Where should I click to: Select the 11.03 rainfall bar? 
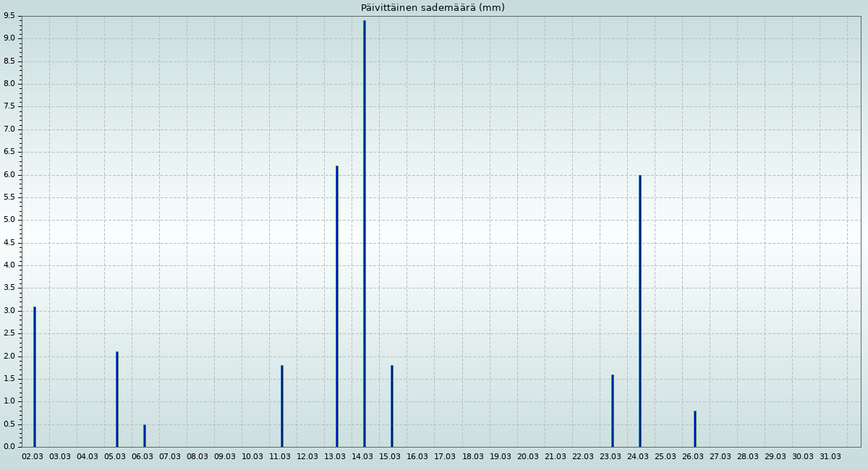[x=282, y=406]
